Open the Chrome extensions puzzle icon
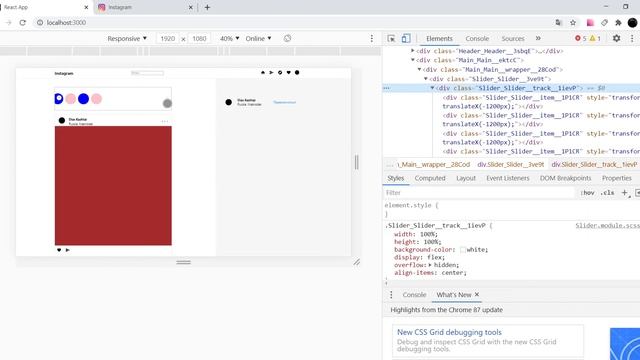This screenshot has width=640, height=360. (x=618, y=22)
